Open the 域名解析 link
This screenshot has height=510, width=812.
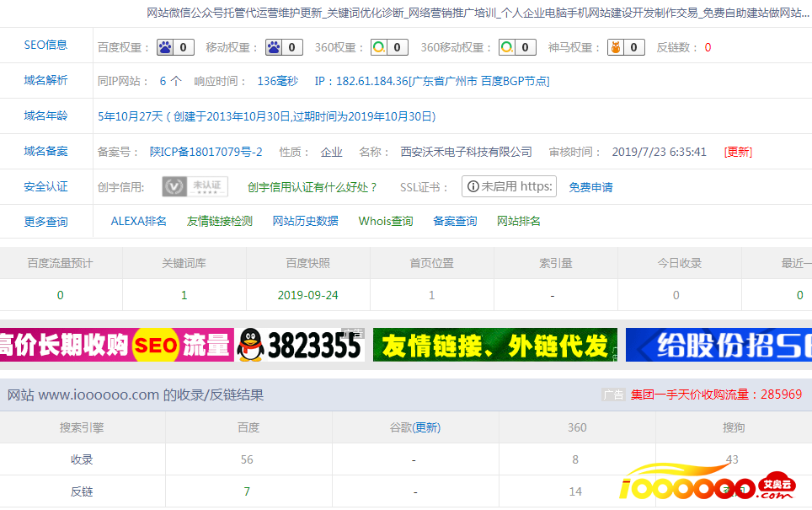45,80
